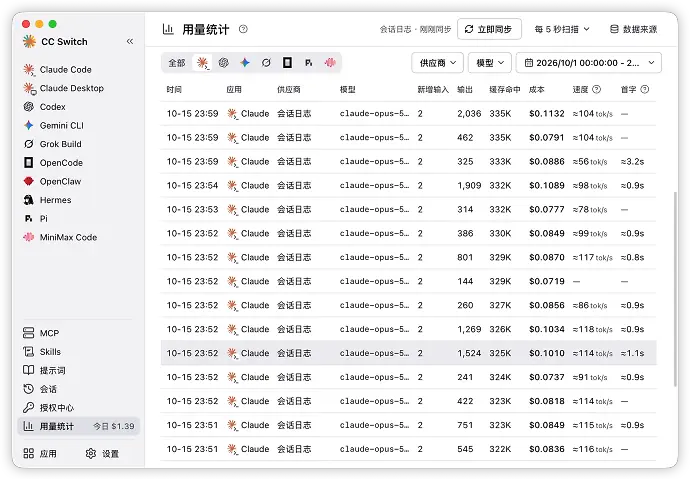Open 应用 apps at sidebar bottom
Image resolution: width=690 pixels, height=479 pixels.
point(40,453)
